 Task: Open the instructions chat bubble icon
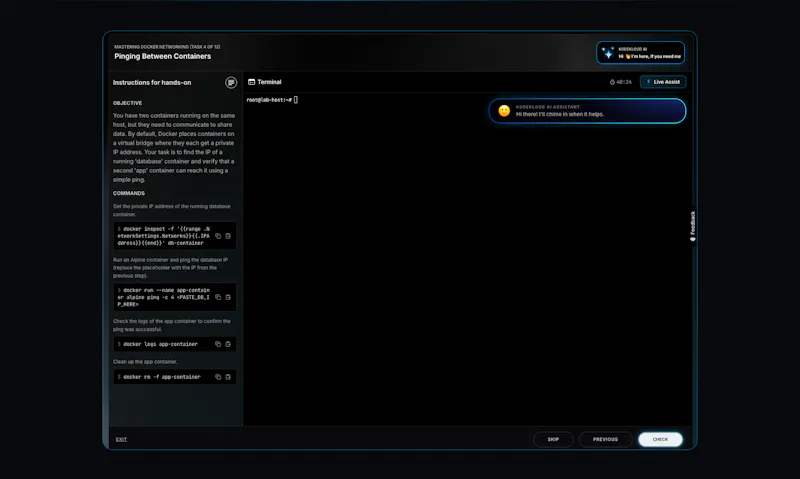(231, 83)
